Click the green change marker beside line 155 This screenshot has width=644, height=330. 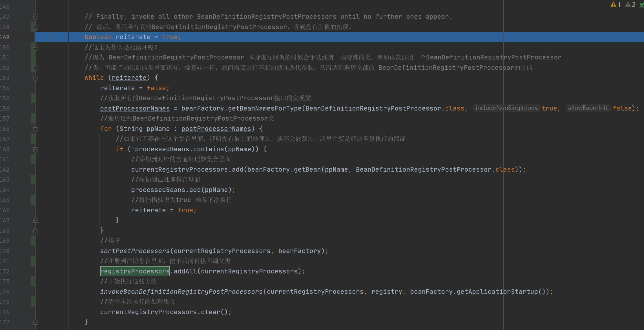point(33,98)
